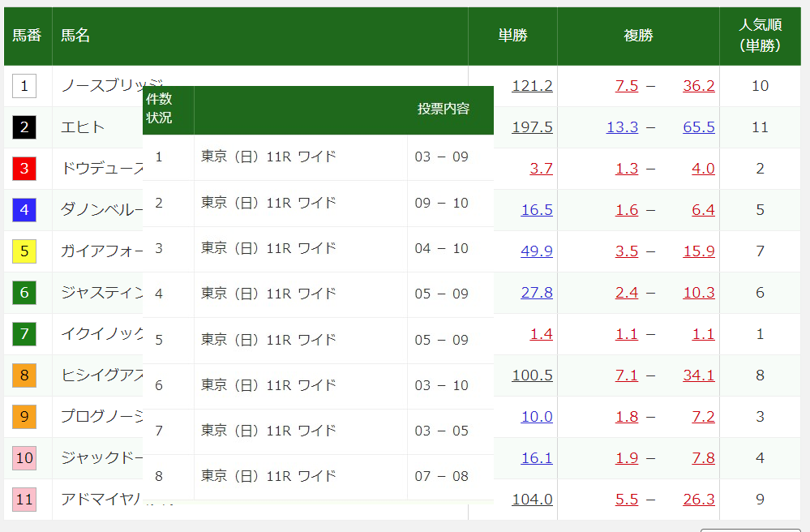
Task: Select the pink number 10 box
Action: 24,457
